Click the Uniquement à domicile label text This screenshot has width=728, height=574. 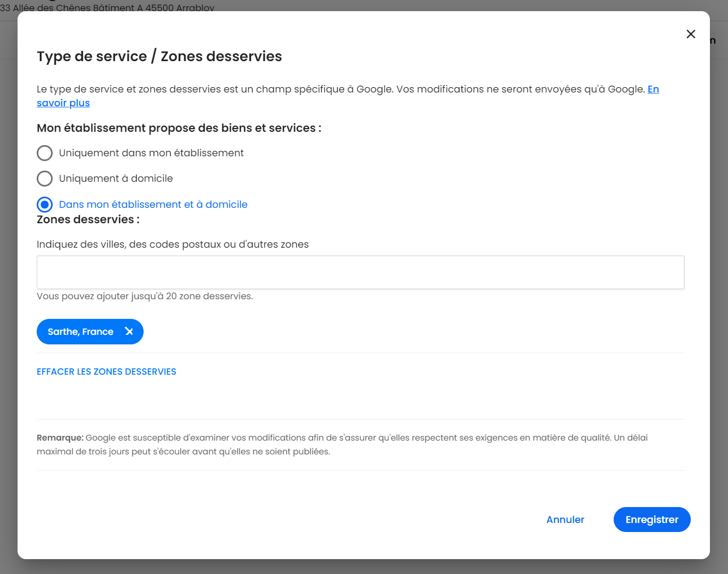[x=116, y=179]
